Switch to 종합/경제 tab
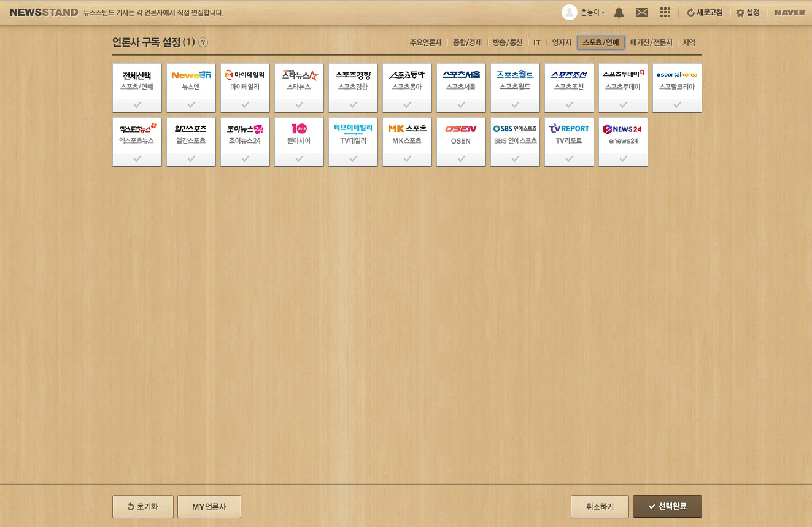The width and height of the screenshot is (812, 527). point(467,43)
